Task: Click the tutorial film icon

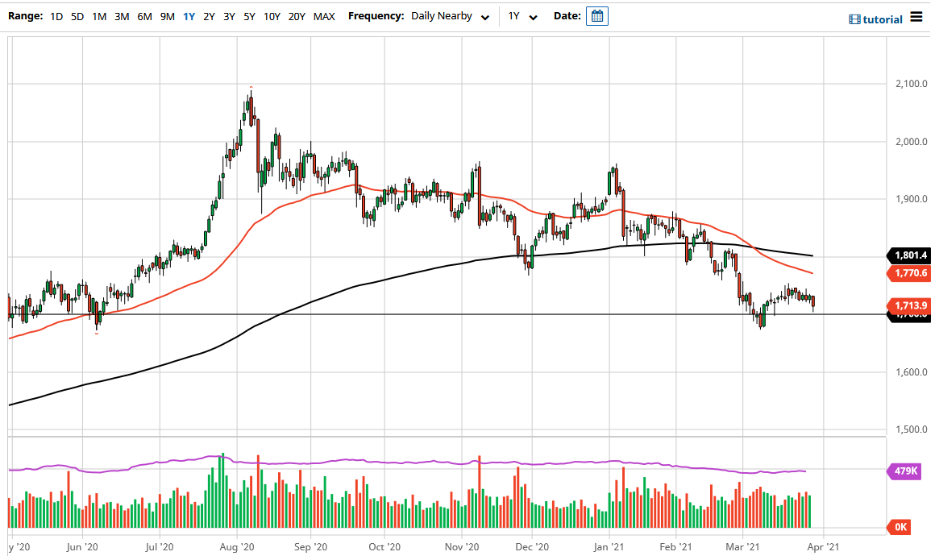Action: pyautogui.click(x=854, y=19)
